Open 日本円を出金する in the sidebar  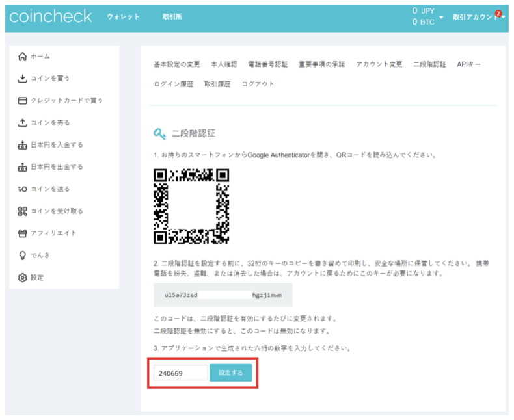coord(57,166)
